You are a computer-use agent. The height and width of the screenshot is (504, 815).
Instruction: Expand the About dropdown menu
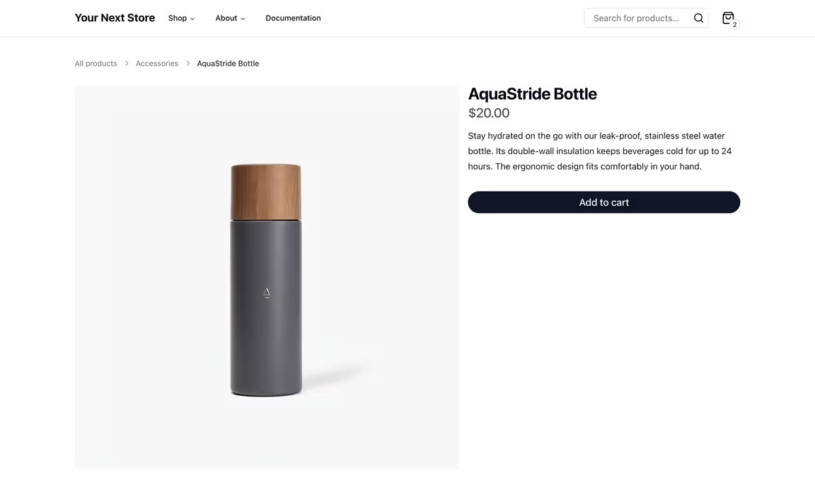pos(226,18)
